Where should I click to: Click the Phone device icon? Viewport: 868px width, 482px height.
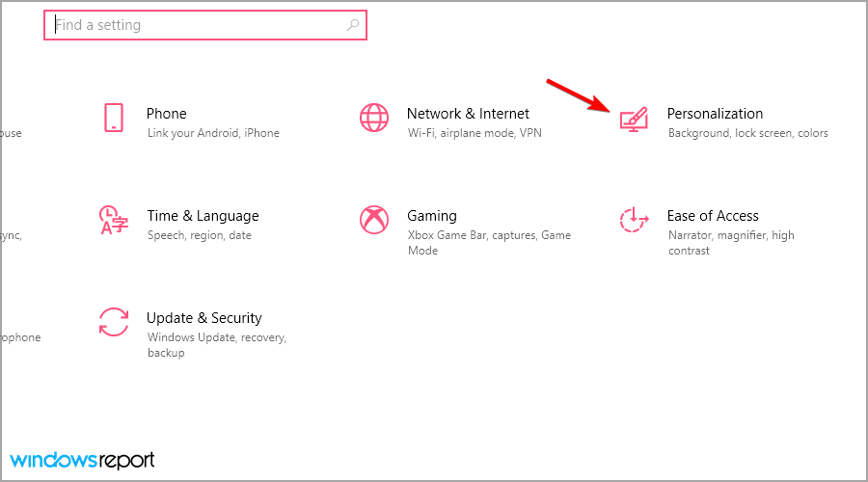click(x=114, y=118)
